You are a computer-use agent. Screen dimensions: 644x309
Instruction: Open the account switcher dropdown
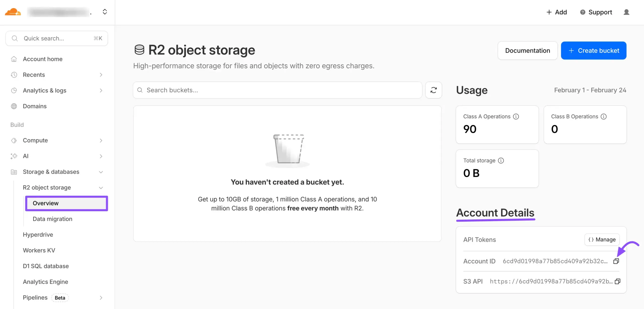(x=105, y=12)
